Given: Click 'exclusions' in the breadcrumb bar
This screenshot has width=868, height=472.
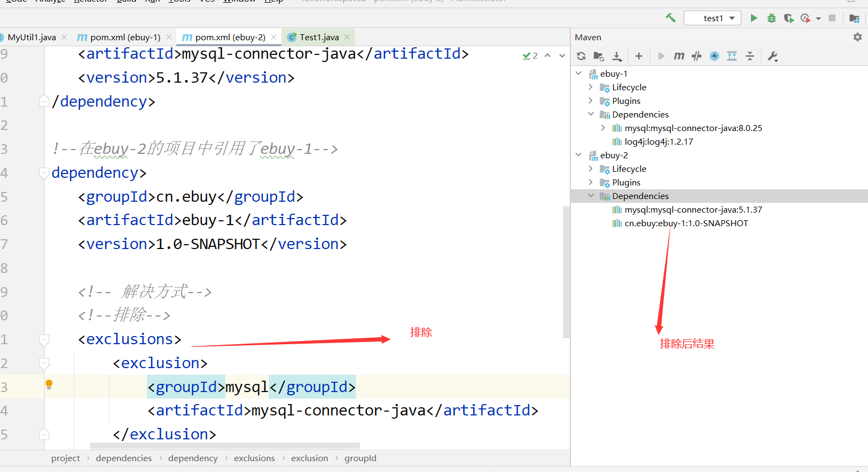Looking at the screenshot, I should click(x=254, y=458).
